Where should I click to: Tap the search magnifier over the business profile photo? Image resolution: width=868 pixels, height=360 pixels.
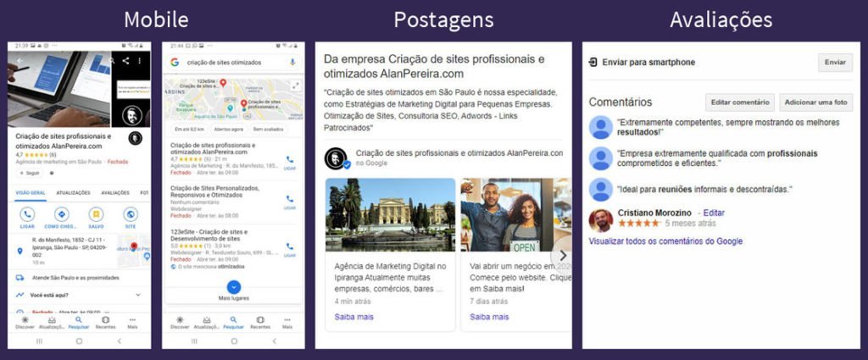tap(113, 61)
